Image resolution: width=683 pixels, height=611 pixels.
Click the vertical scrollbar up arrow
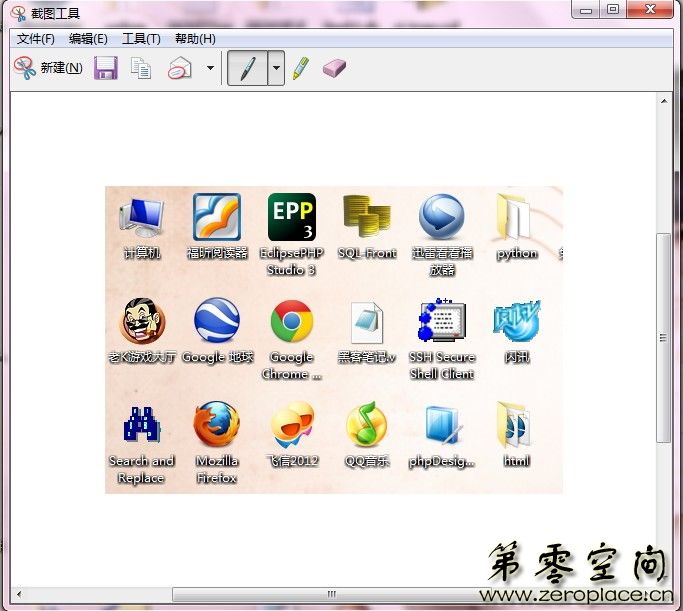click(664, 101)
